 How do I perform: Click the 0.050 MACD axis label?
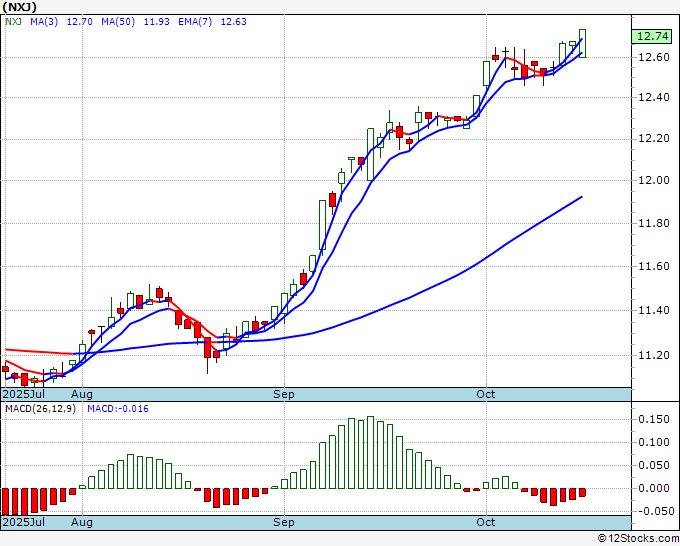coord(654,465)
